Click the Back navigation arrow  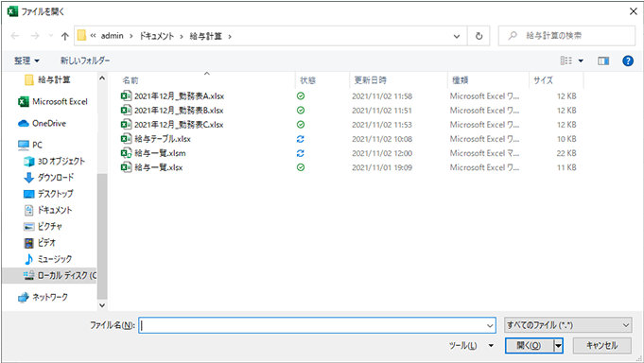click(15, 36)
